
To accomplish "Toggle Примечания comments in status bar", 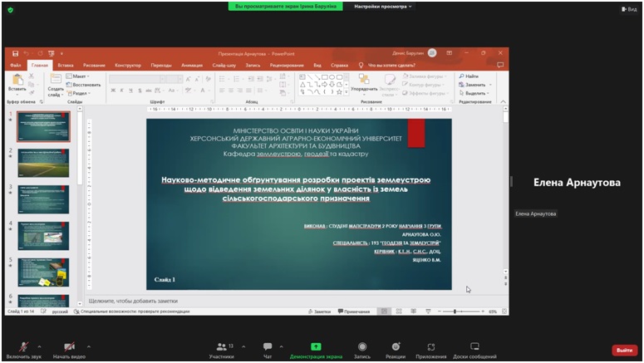I will tap(354, 311).
